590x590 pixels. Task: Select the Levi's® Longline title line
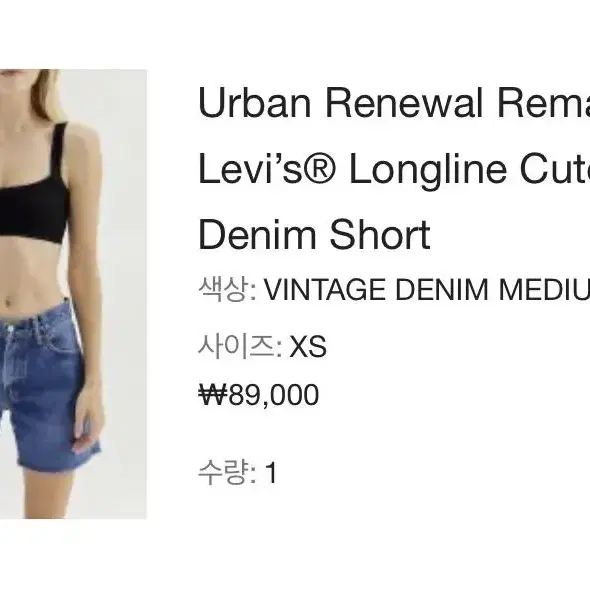click(394, 169)
